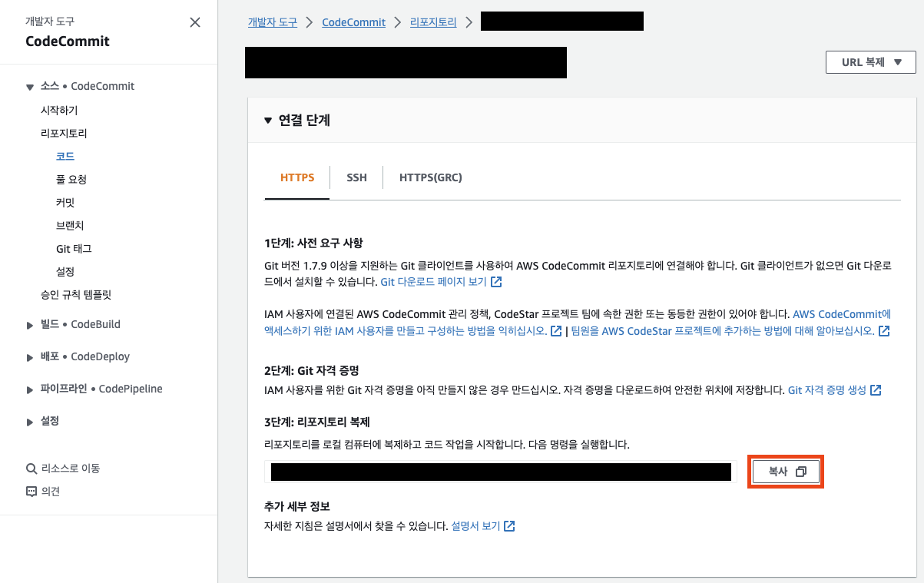The height and width of the screenshot is (583, 924).
Task: Select 코드 in the sidebar
Action: (x=65, y=156)
